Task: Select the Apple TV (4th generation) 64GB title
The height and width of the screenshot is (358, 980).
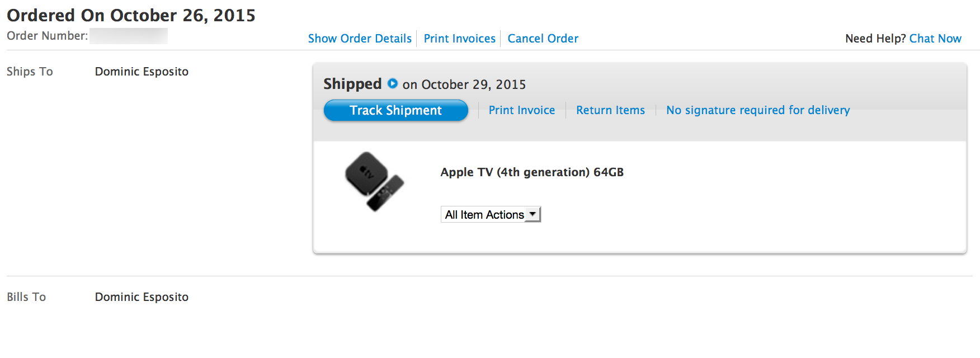Action: point(533,172)
